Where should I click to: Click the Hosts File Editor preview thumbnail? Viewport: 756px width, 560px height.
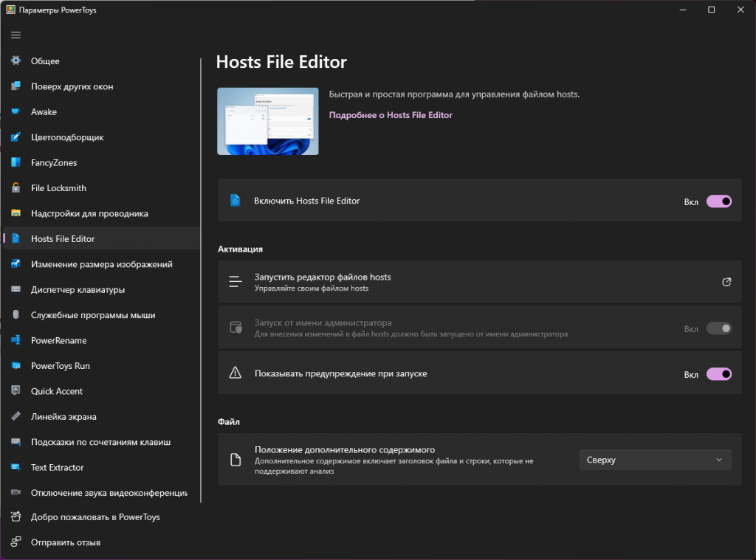(267, 121)
